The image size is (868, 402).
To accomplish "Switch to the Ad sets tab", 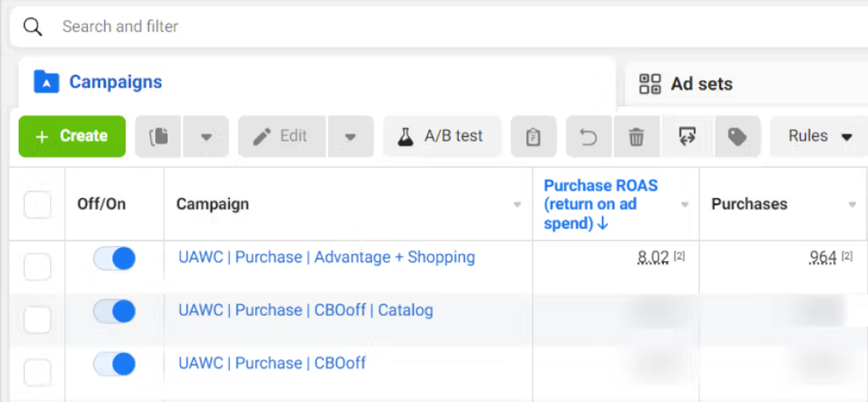I will pyautogui.click(x=702, y=84).
